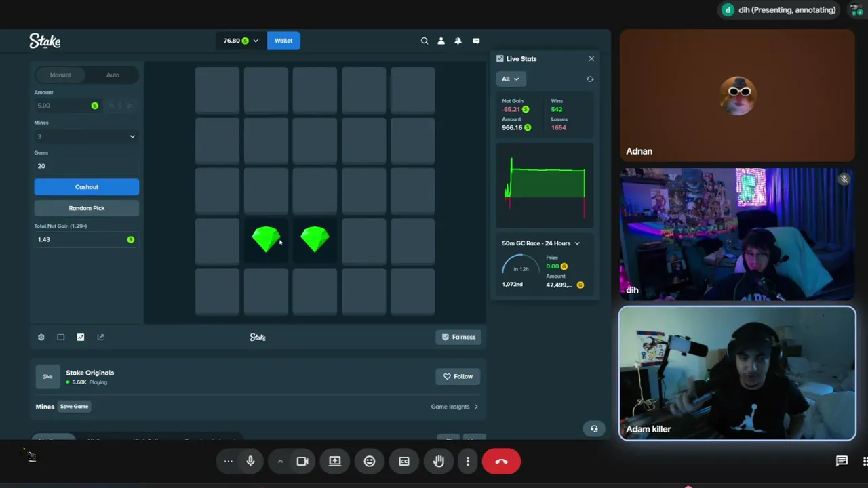Click the Stake logo in the header
868x488 pixels.
pos(45,41)
